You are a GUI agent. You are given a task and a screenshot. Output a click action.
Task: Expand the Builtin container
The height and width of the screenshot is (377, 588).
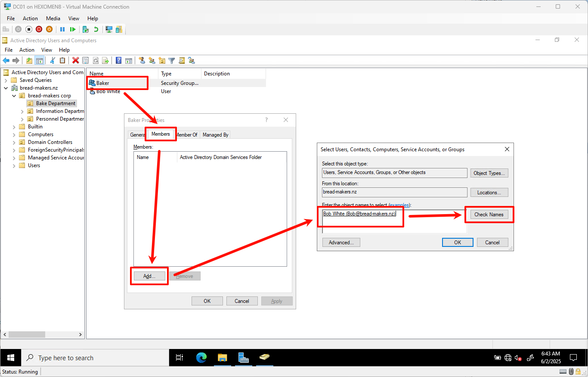pos(14,127)
